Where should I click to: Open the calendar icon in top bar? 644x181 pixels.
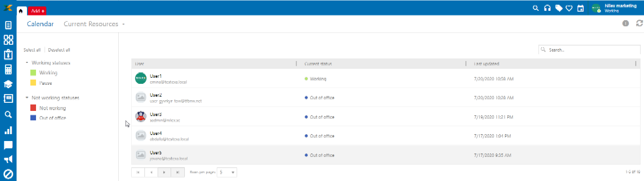point(581,8)
